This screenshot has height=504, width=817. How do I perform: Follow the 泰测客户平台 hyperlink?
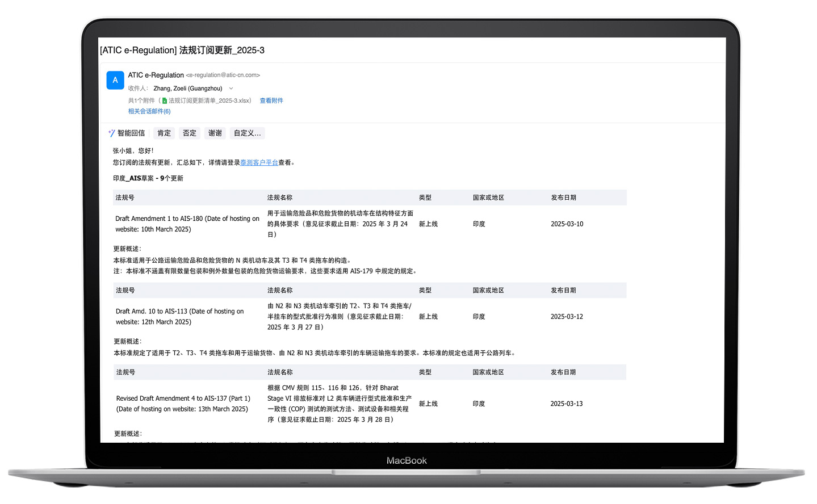pyautogui.click(x=259, y=162)
